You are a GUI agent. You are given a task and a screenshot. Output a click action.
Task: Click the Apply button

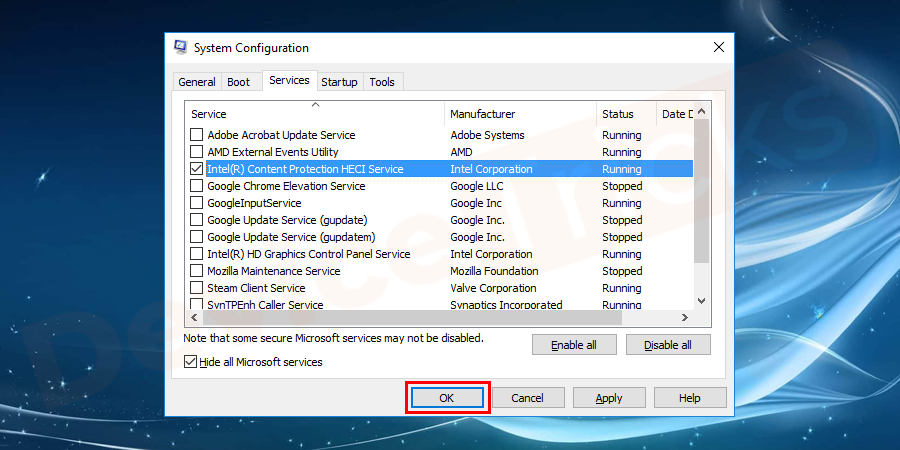click(x=609, y=398)
